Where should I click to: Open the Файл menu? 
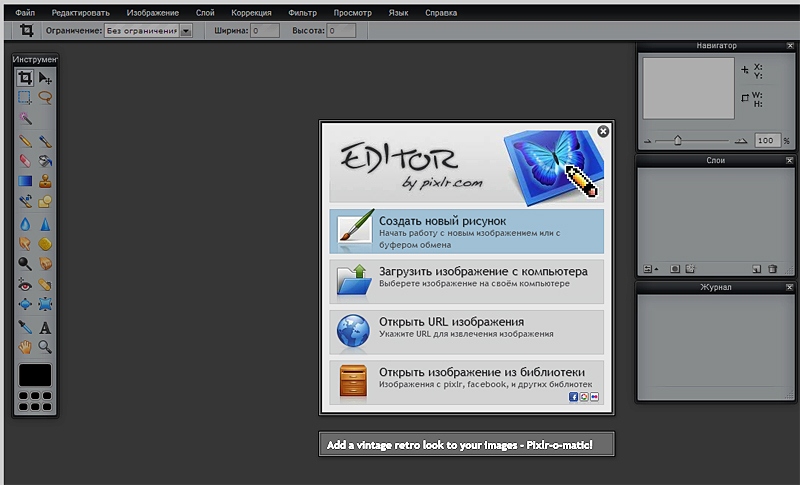click(25, 13)
